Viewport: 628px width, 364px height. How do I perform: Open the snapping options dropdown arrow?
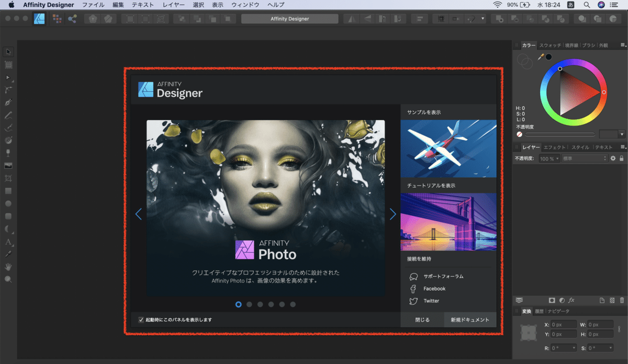point(483,19)
